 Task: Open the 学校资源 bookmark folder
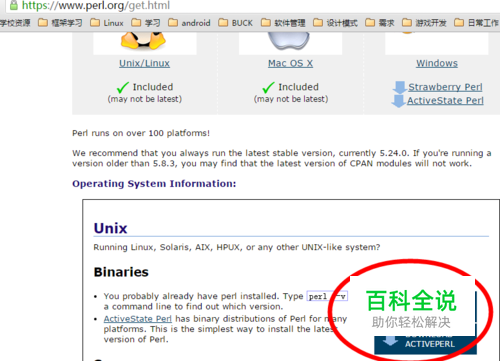(15, 23)
